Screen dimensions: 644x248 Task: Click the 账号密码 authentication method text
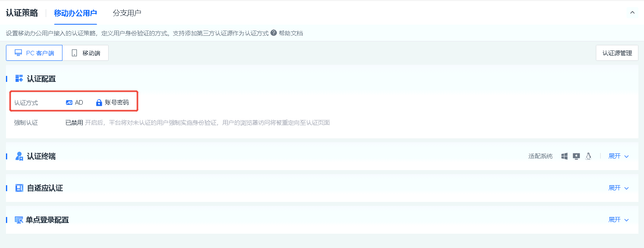pos(117,103)
